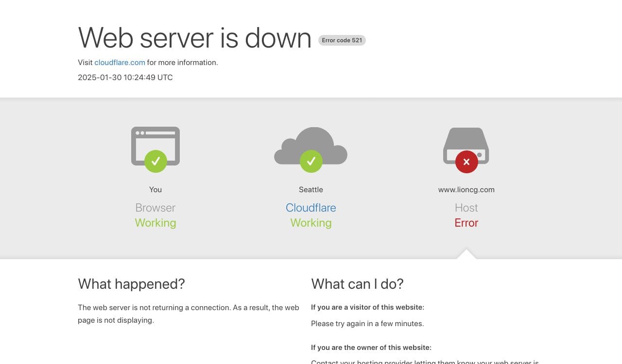
Task: Click the "Web server is down" heading
Action: tap(194, 37)
